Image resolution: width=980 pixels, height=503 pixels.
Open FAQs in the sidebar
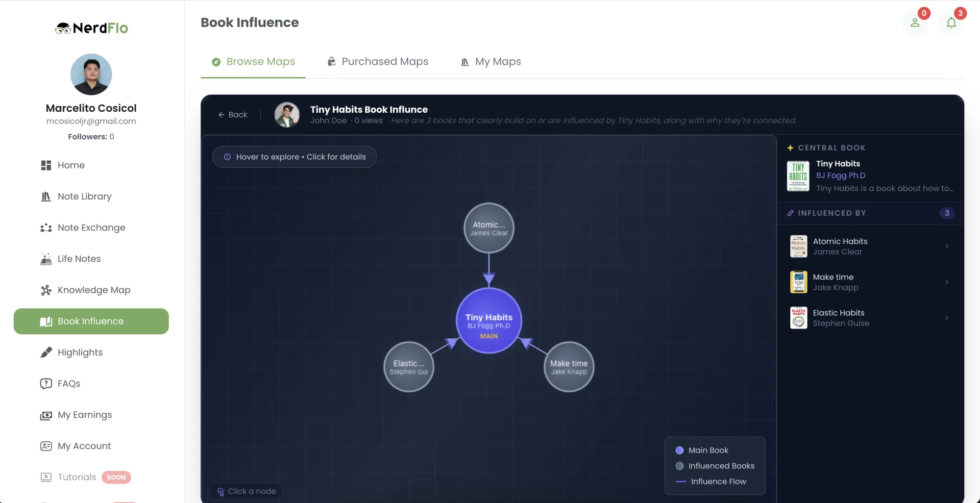tap(91, 384)
